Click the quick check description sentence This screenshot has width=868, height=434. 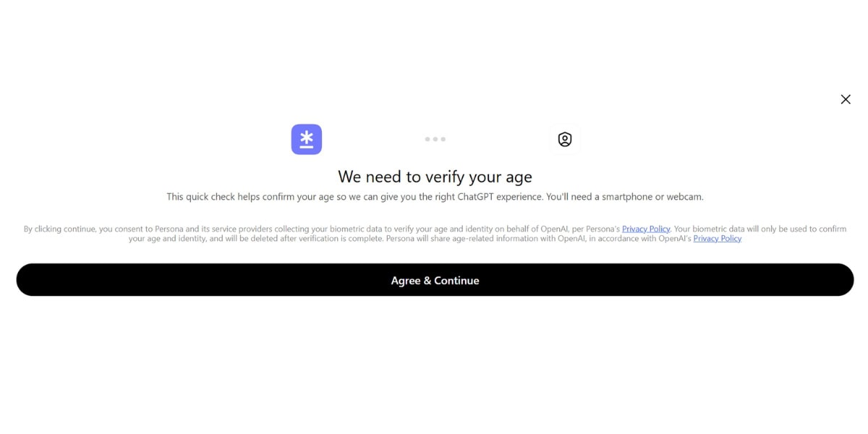435,196
